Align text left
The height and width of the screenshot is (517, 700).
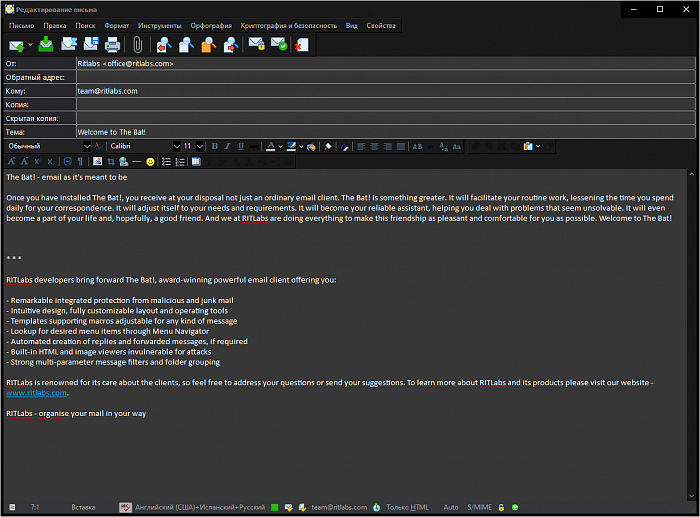coord(361,146)
